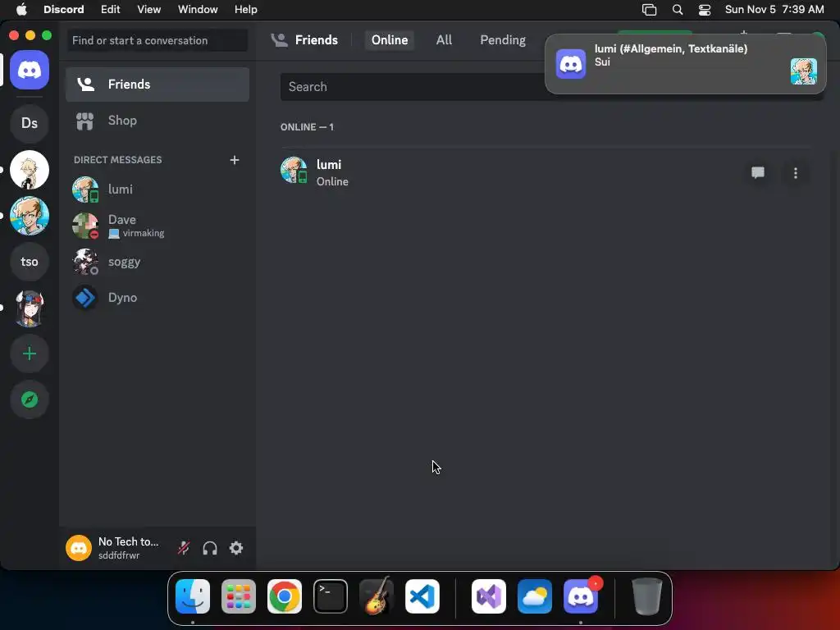
Task: Select Friends in the sidebar
Action: point(157,84)
